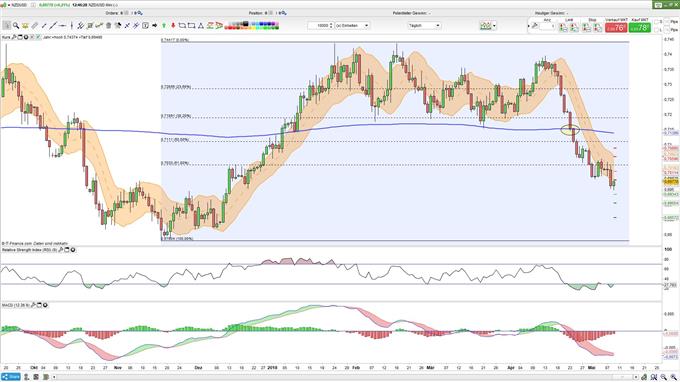The width and height of the screenshot is (680, 382).
Task: Insert a red down arrow marker
Action: pos(173,26)
